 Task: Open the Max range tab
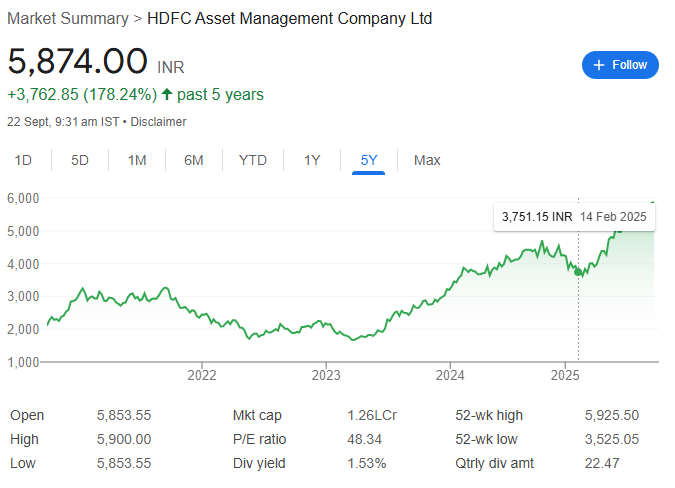coord(427,161)
